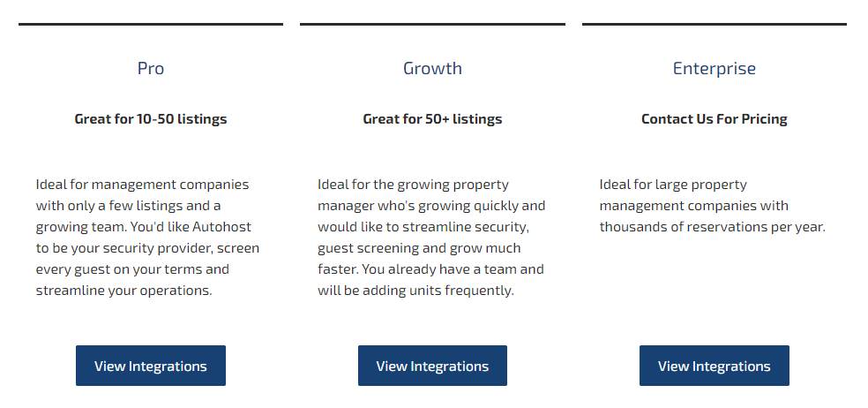Viewport: 868px width, 408px height.
Task: Click the divider line above Pro
Action: coord(151,25)
